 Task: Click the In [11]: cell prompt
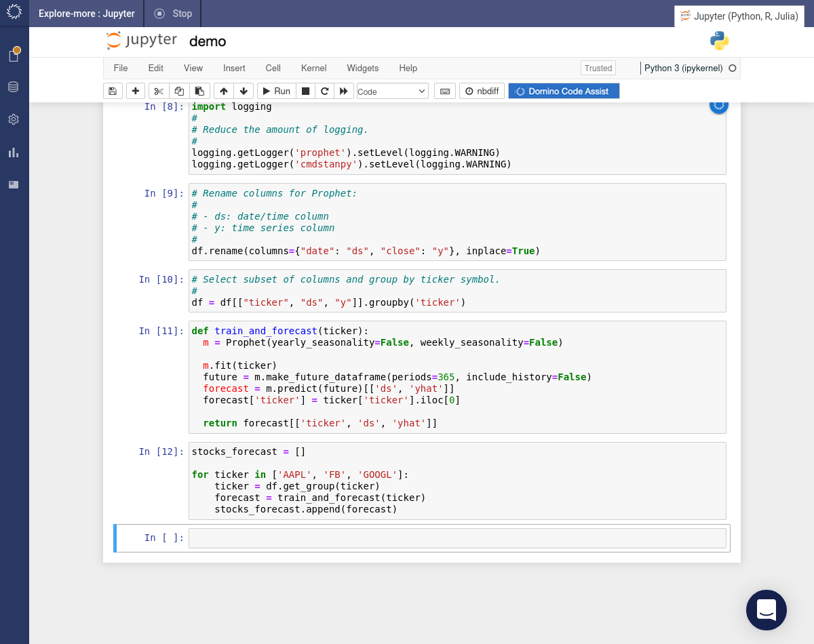pos(161,331)
